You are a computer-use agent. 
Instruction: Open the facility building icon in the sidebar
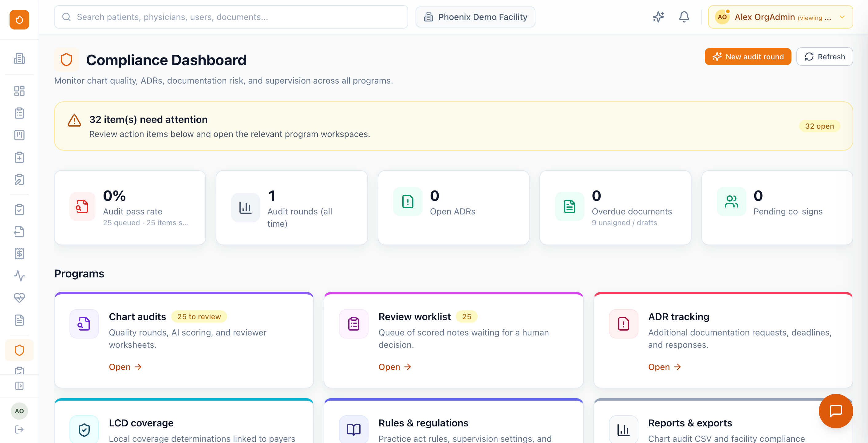pyautogui.click(x=19, y=58)
